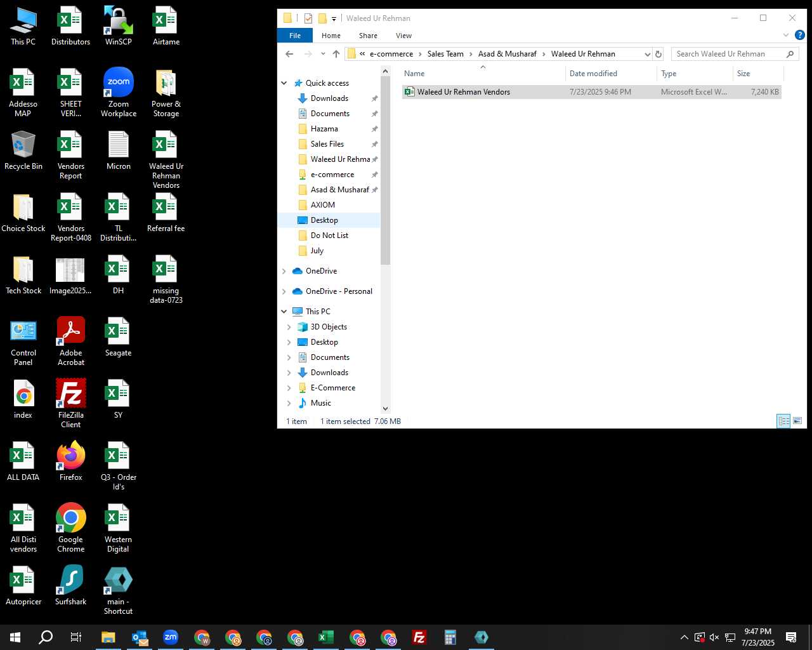Open the File menu in Explorer

coord(295,36)
